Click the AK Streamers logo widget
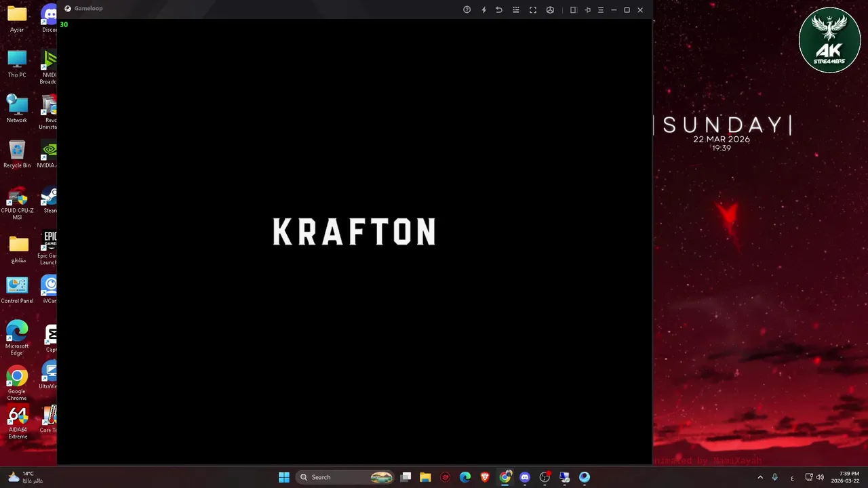 830,40
